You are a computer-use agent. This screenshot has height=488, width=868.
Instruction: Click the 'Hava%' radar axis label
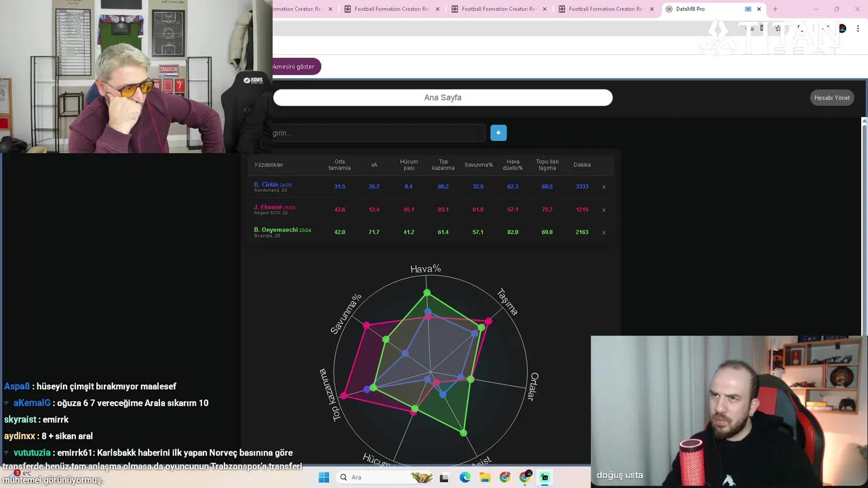click(426, 269)
